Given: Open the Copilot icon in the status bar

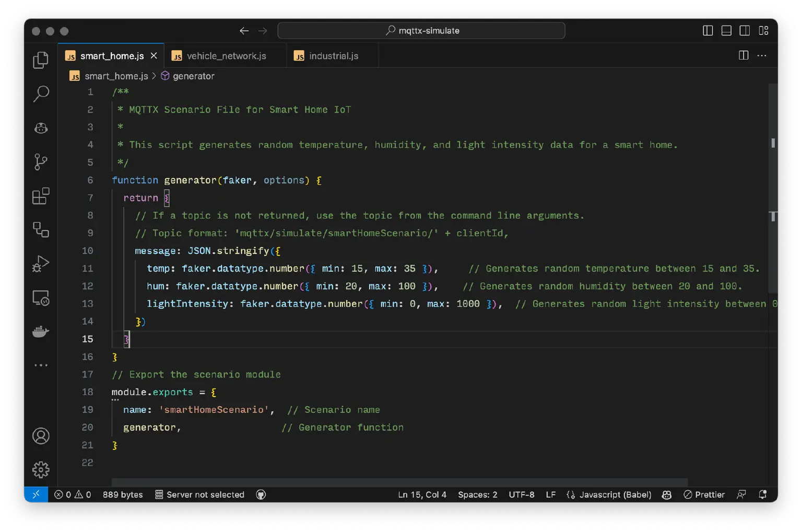Looking at the screenshot, I should 667,494.
